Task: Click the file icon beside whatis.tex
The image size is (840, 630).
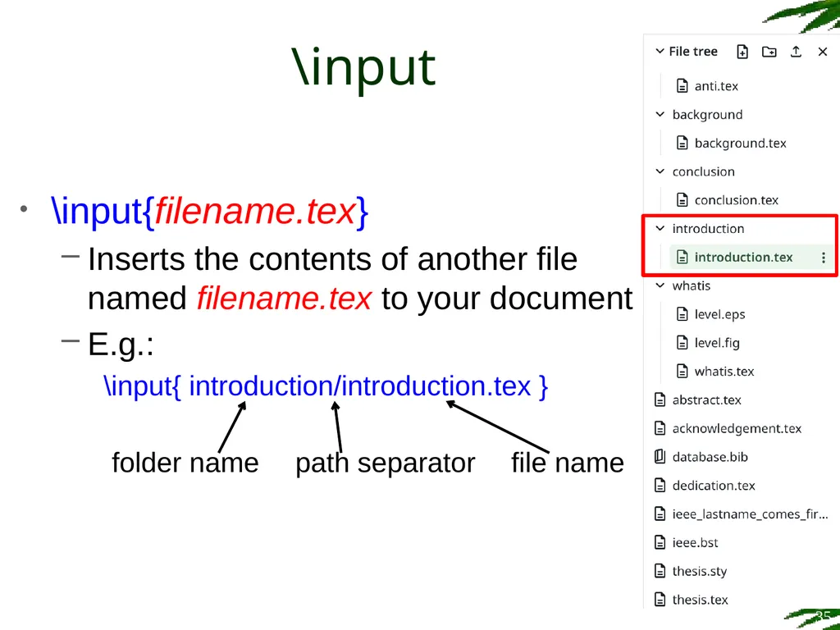Action: point(682,372)
